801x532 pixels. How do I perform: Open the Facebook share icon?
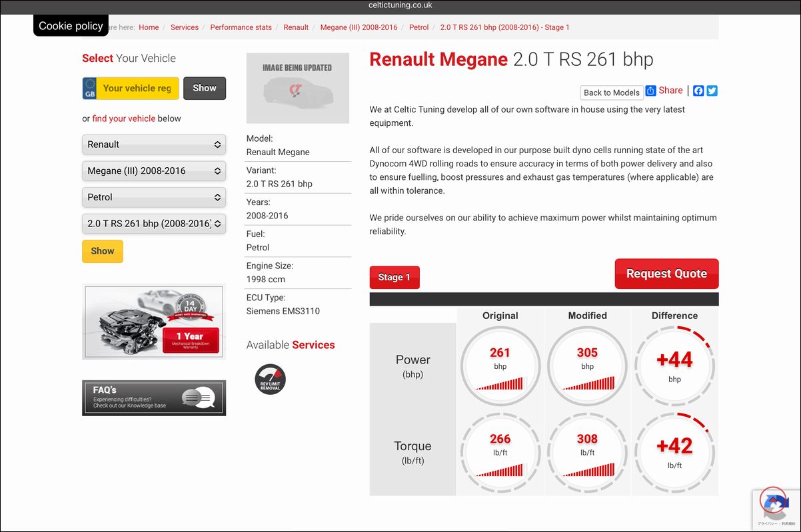698,91
